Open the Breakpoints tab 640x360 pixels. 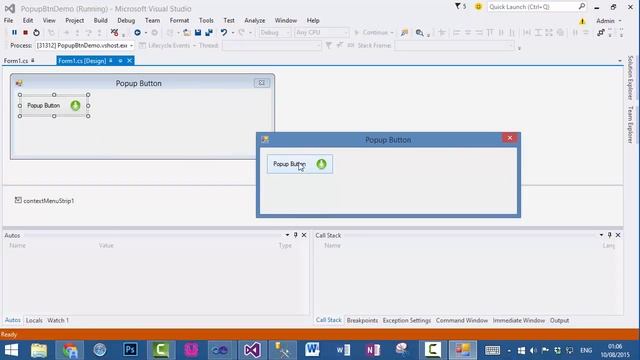[362, 320]
